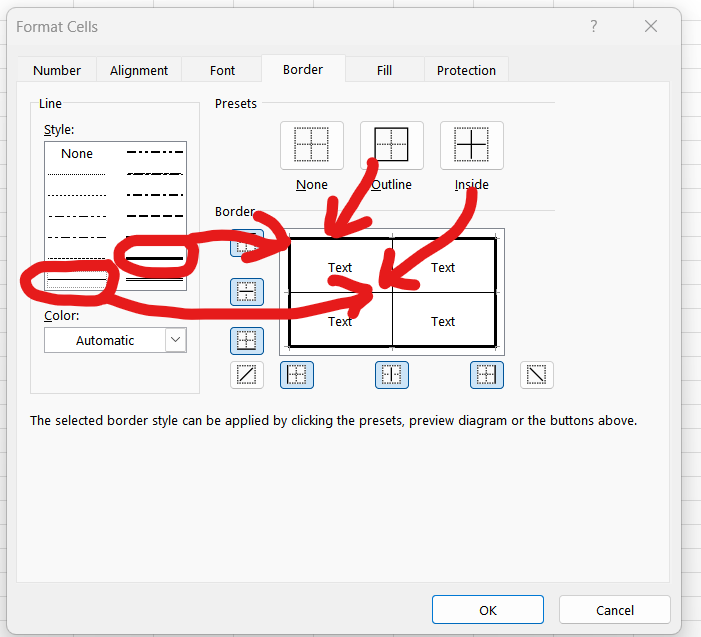The image size is (701, 637).
Task: Choose the slanted dash-dot line style
Action: tap(155, 174)
